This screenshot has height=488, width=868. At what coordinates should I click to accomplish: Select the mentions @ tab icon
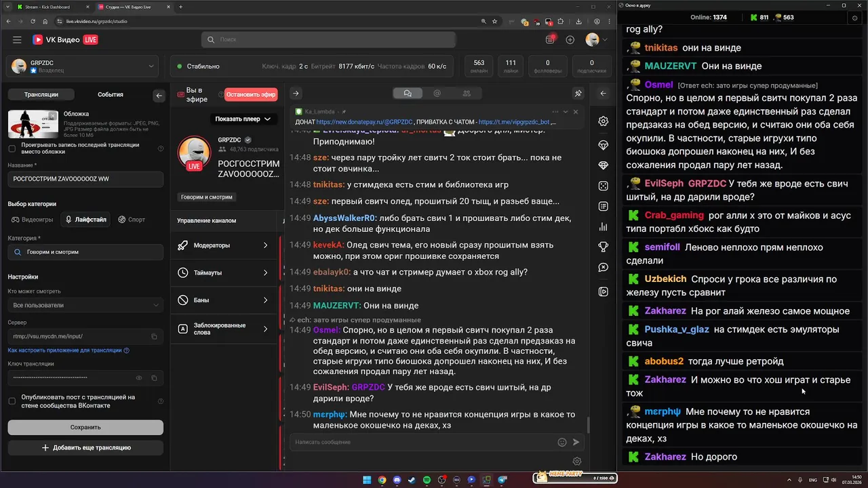pyautogui.click(x=437, y=94)
